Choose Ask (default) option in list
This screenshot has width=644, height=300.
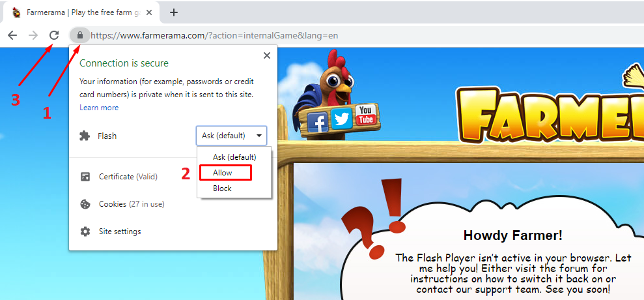click(234, 157)
